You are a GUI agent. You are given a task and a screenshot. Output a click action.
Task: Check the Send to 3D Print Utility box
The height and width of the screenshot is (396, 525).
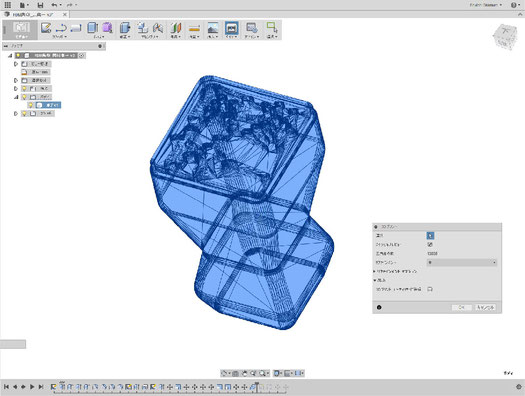[430, 289]
